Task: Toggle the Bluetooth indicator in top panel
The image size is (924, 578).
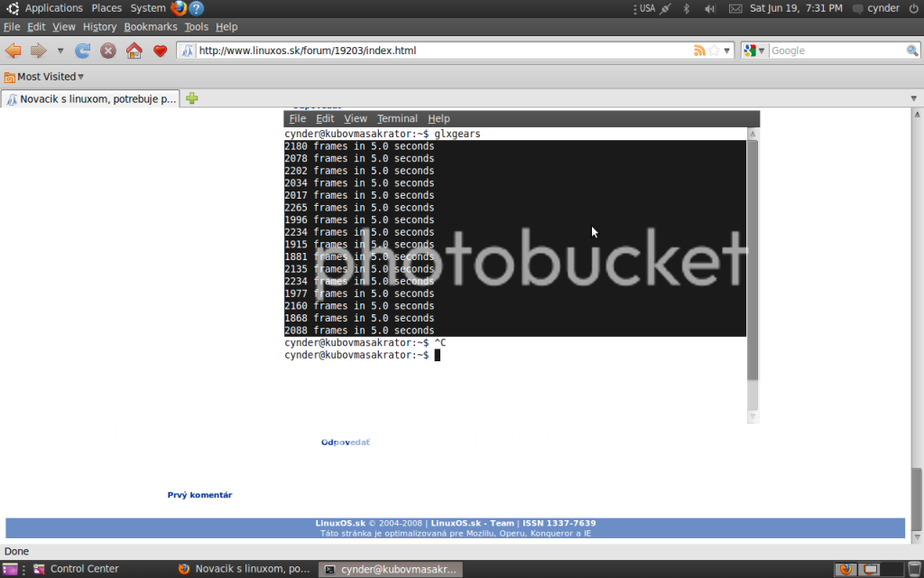Action: click(686, 8)
